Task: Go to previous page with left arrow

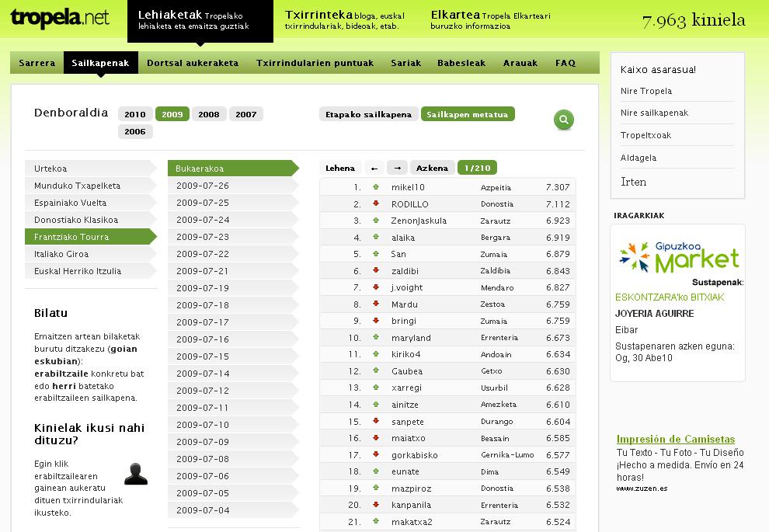Action: (374, 168)
